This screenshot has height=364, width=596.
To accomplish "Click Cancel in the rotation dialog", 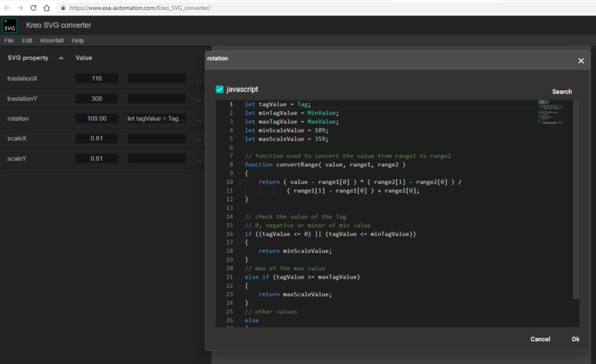I will 540,339.
